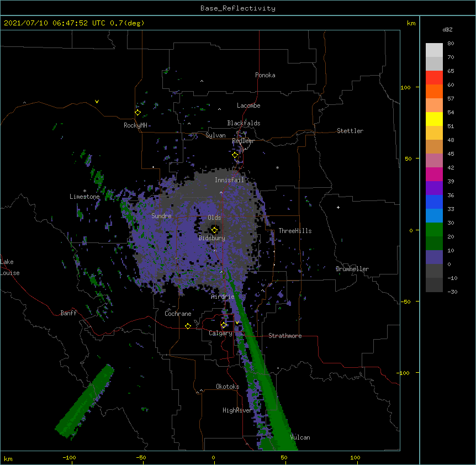Click the 80 value on the dBZ scale
Viewport: 476px width, 465px height.
click(x=451, y=44)
